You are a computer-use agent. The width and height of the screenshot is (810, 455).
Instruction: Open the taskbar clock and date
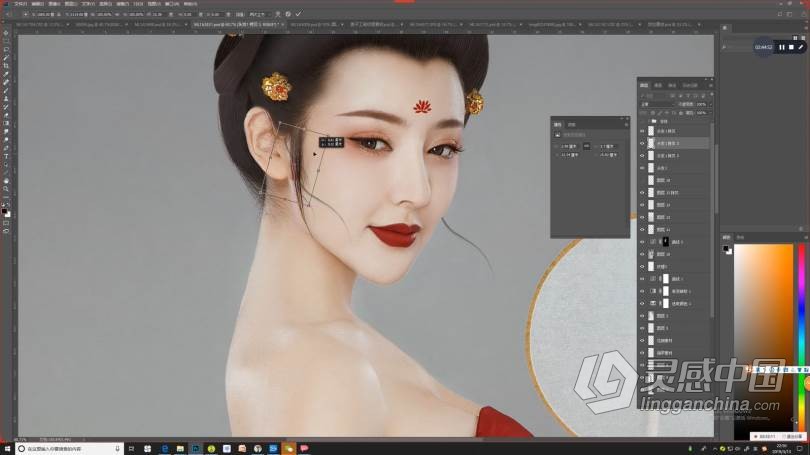point(784,449)
